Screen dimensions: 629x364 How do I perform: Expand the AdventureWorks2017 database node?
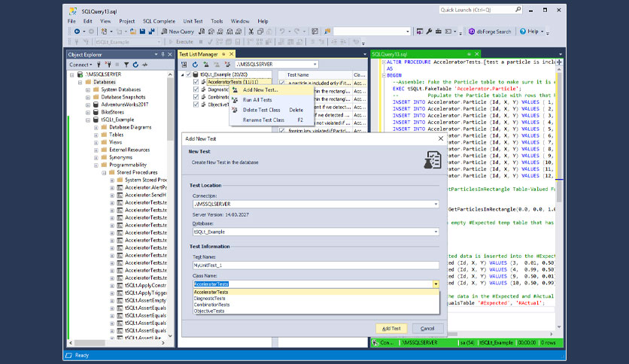coord(88,105)
